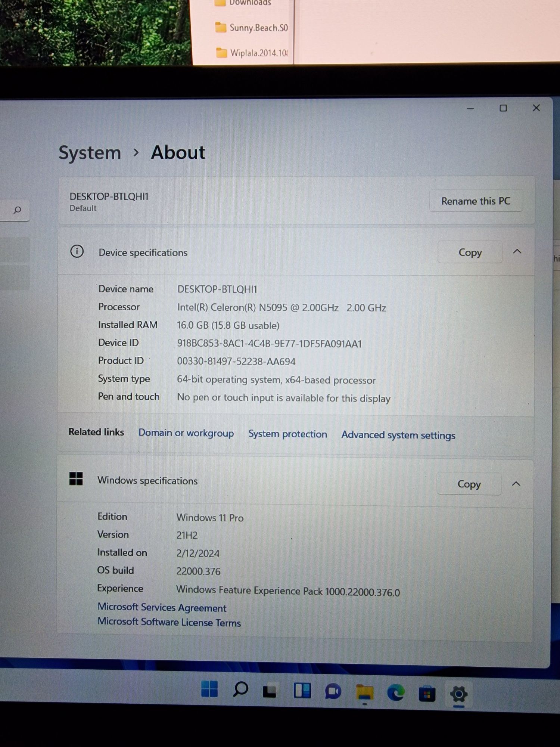Copy the Windows specifications

469,484
